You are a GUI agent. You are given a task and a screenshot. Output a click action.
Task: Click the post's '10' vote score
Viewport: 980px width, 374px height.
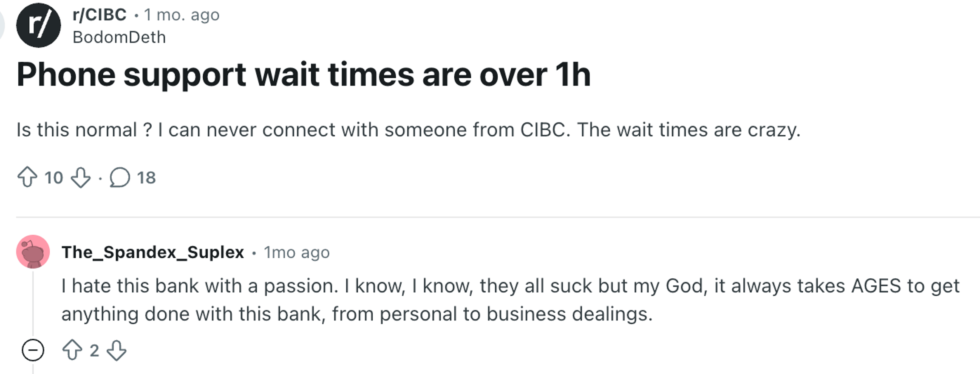[54, 178]
